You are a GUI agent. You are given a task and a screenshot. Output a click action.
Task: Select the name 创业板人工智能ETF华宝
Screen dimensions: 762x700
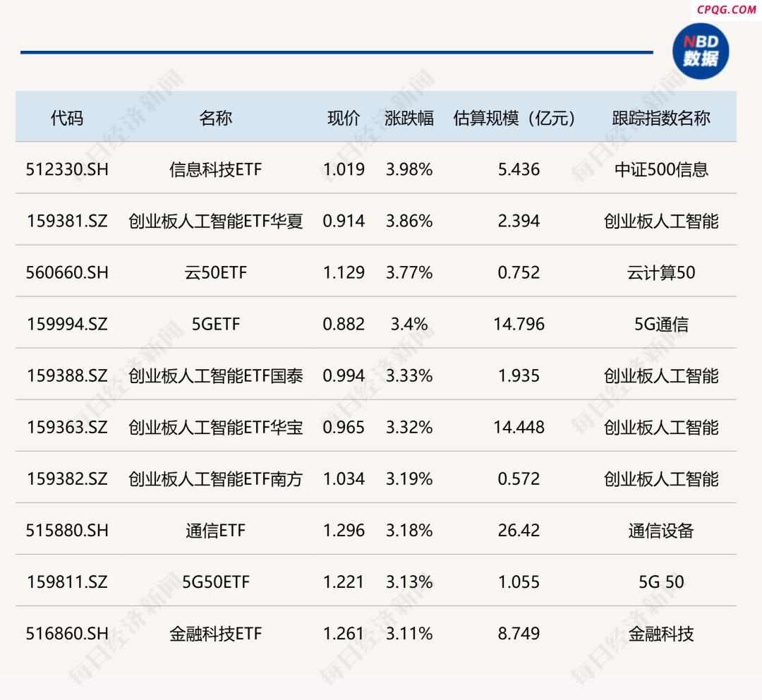pos(215,428)
